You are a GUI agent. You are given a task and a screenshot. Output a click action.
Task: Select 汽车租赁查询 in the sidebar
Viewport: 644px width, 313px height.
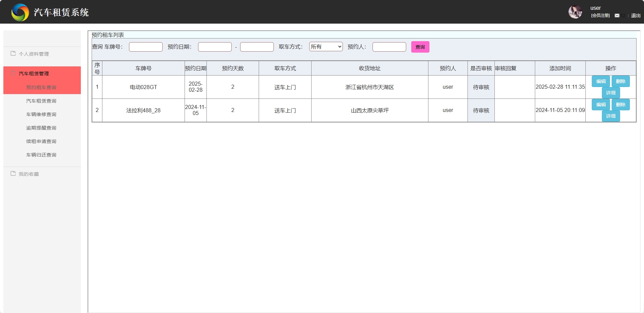coord(41,101)
